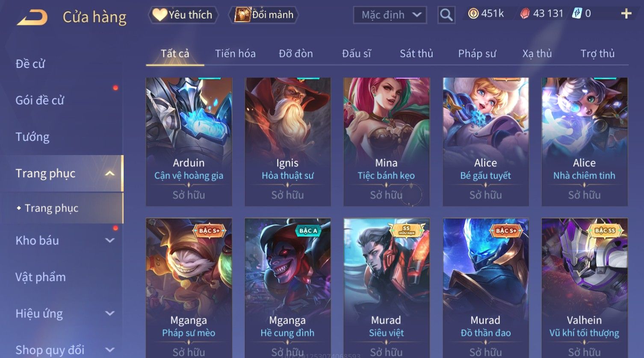Switch to the Tiến hóa tab
The image size is (644, 358).
tap(235, 54)
